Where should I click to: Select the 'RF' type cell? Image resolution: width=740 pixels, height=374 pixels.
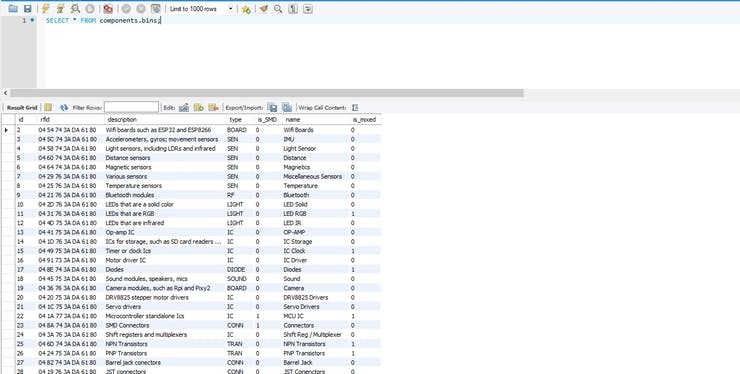pos(240,195)
